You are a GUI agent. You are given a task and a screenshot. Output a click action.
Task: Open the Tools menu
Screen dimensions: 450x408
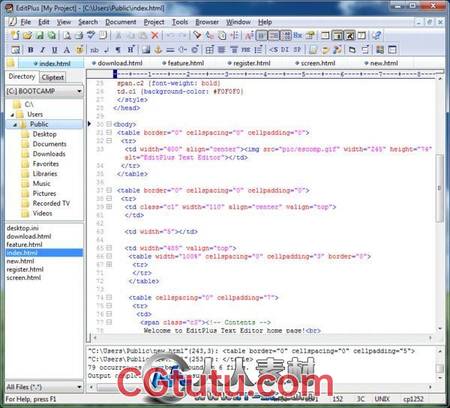(x=180, y=22)
